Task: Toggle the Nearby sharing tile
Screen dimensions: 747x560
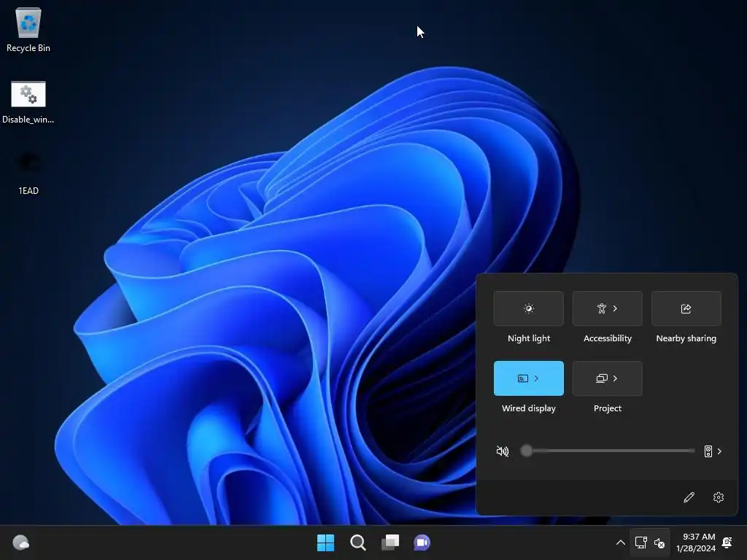Action: [686, 308]
